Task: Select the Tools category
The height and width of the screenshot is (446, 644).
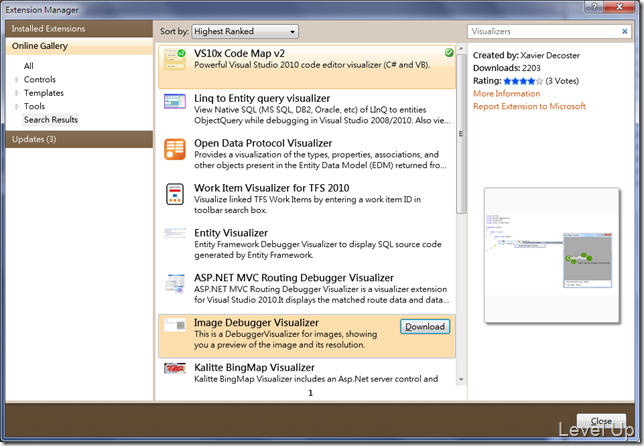Action: click(34, 106)
